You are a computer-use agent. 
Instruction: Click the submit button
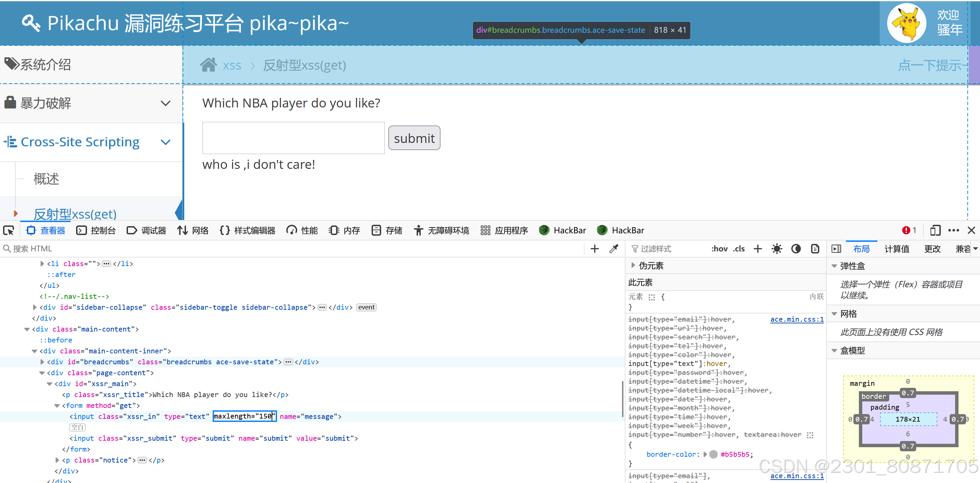[x=414, y=138]
